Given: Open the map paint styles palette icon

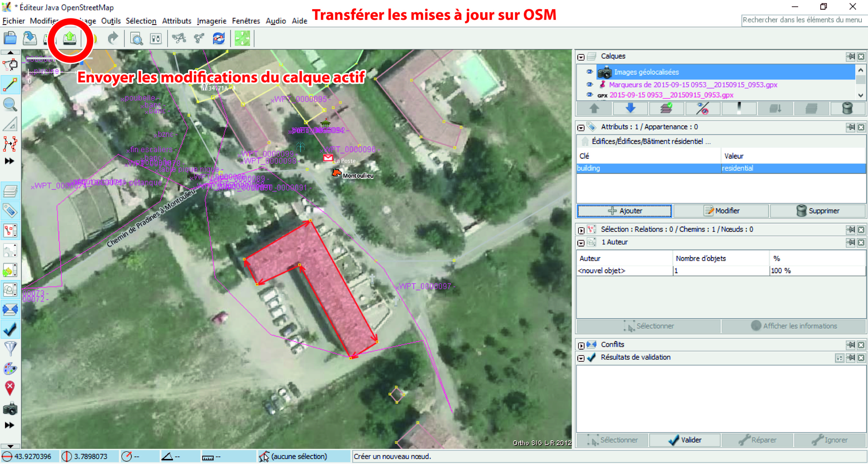Looking at the screenshot, I should (x=10, y=369).
